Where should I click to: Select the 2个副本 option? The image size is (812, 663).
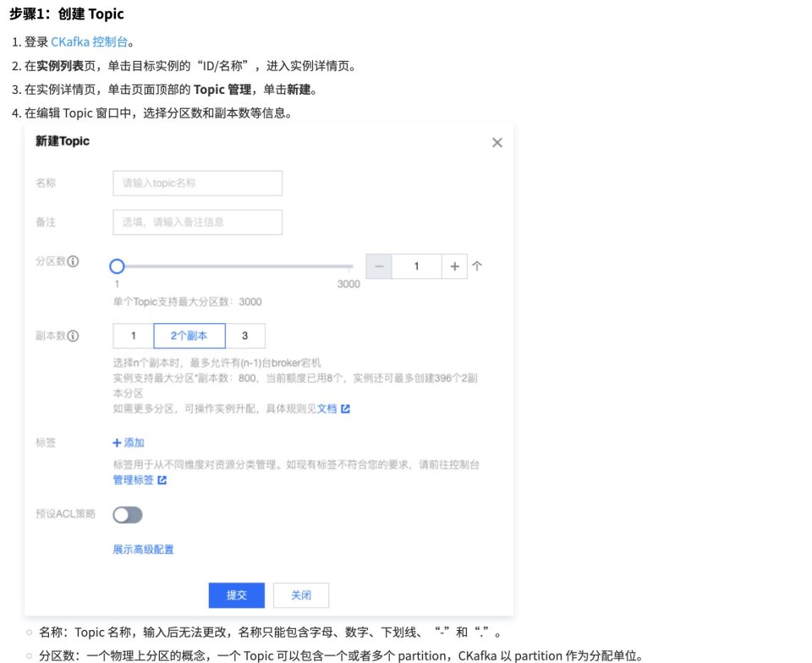click(190, 336)
